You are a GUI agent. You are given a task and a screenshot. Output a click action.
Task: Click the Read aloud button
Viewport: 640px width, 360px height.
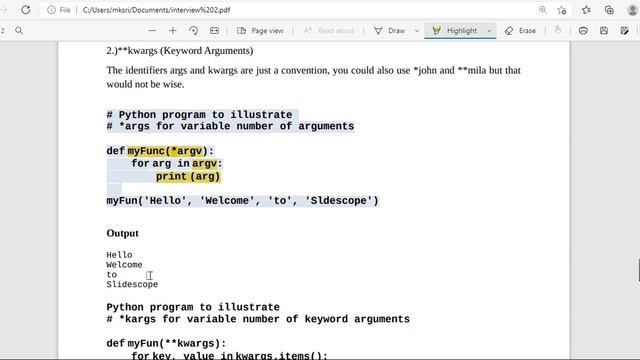(x=329, y=31)
